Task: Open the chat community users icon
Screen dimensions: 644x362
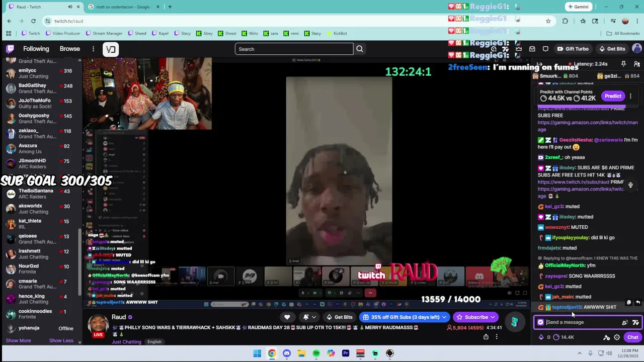Action: [x=636, y=64]
